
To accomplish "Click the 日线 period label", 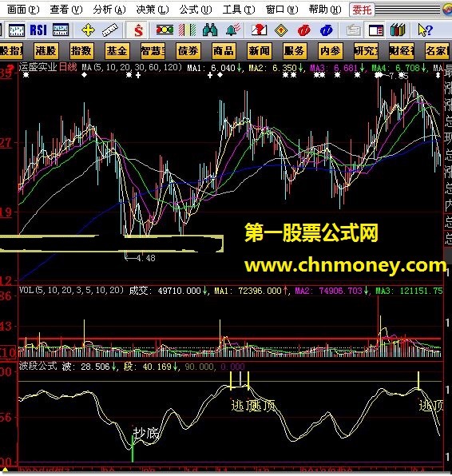I will [68, 67].
